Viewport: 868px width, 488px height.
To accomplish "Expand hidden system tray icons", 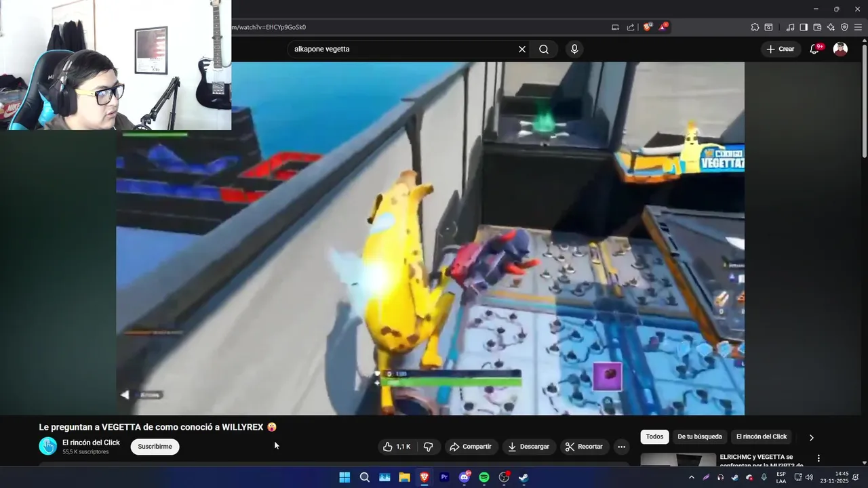I will (x=691, y=477).
